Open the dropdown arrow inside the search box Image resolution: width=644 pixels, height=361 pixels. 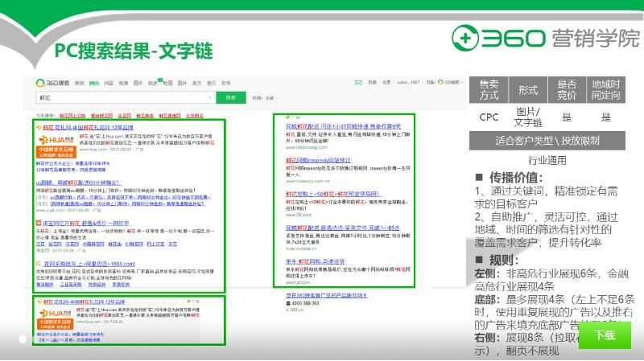(x=209, y=97)
